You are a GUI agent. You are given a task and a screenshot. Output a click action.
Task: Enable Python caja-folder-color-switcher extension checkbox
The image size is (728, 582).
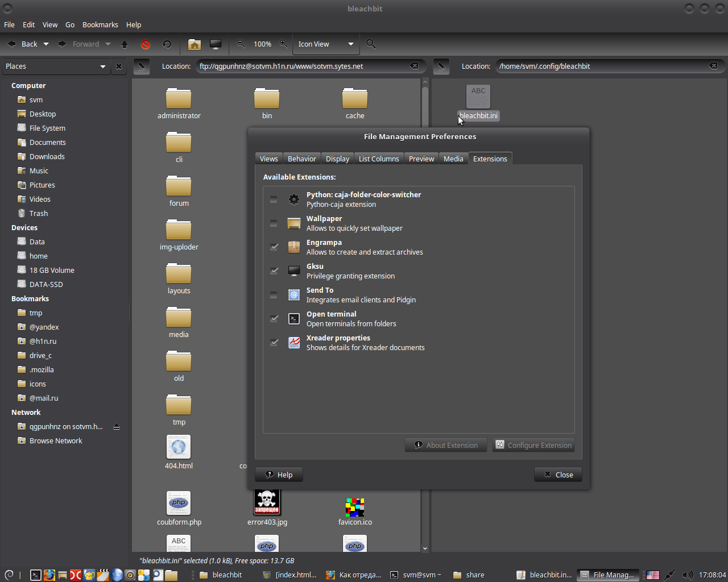coord(274,199)
